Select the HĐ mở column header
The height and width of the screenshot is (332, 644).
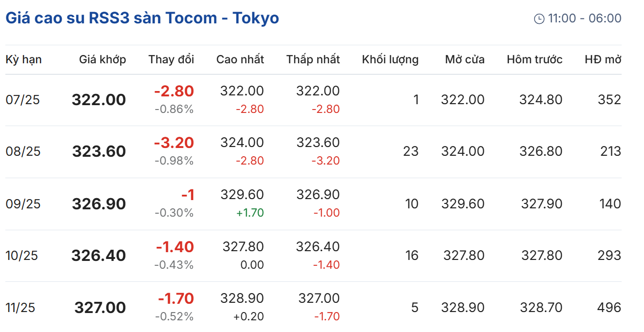pyautogui.click(x=603, y=59)
